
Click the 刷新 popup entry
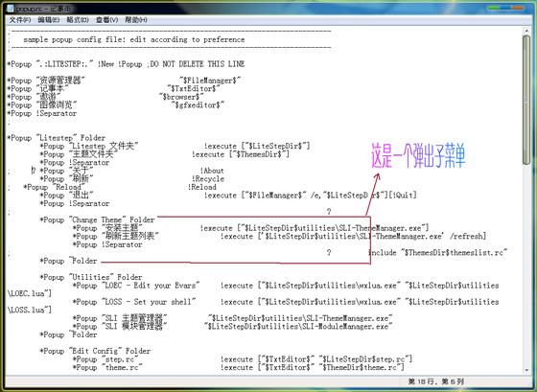(x=66, y=179)
